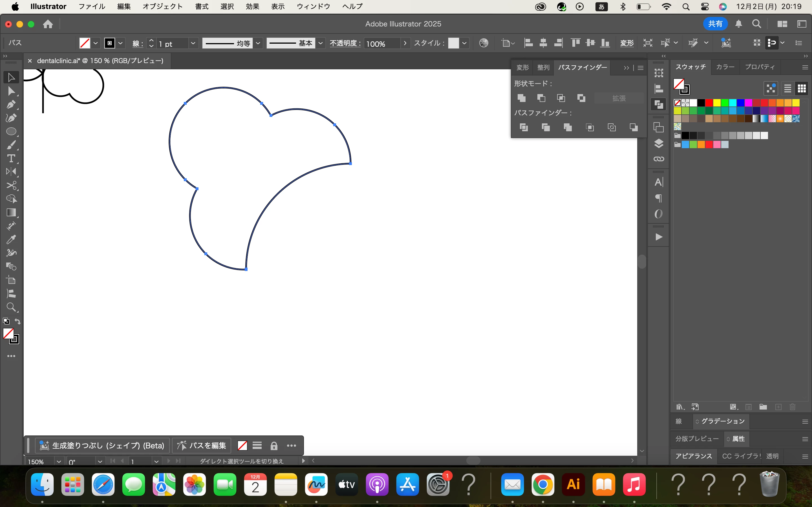Screen dimensions: 812x507
Task: Open the Layers panel icon
Action: click(659, 144)
